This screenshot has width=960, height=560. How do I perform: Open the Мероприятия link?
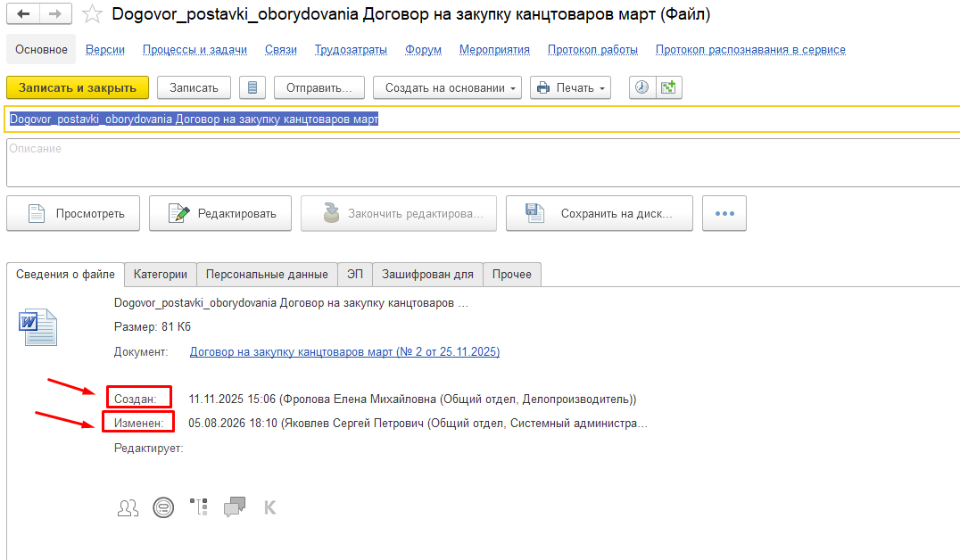[494, 50]
